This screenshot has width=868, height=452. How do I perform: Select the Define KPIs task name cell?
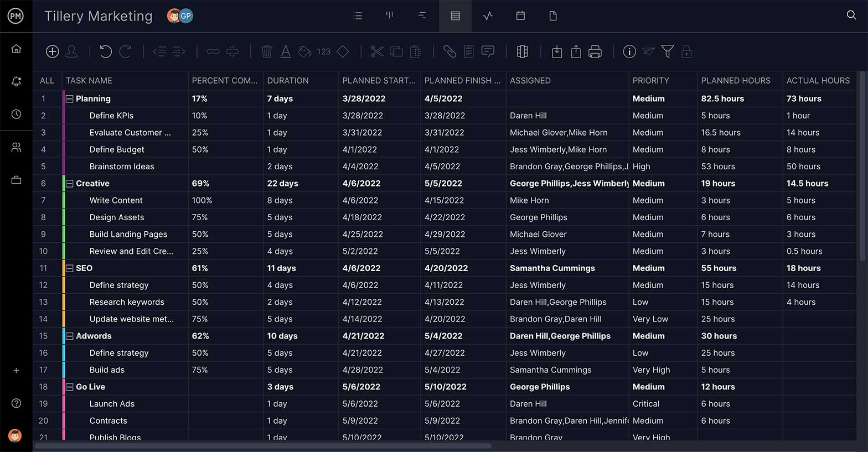pyautogui.click(x=111, y=116)
